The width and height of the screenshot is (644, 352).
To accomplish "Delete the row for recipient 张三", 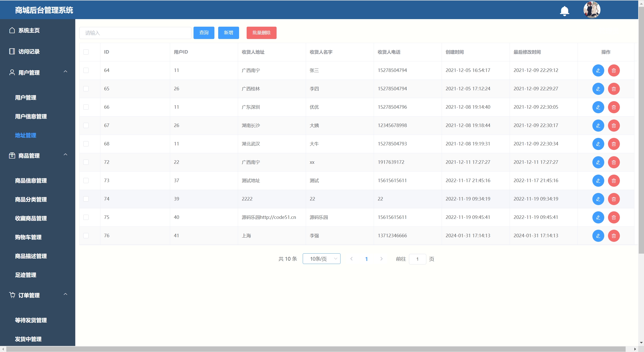I will tap(614, 70).
